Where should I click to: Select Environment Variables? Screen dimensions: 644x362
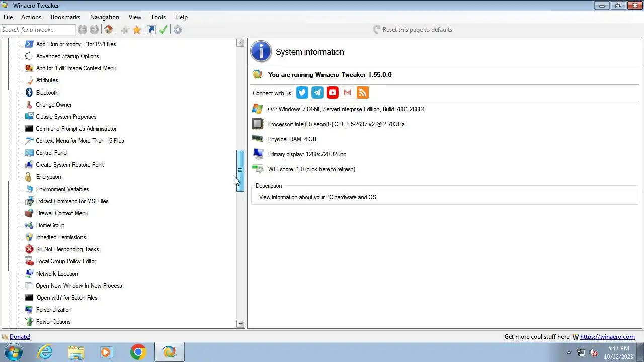[62, 189]
